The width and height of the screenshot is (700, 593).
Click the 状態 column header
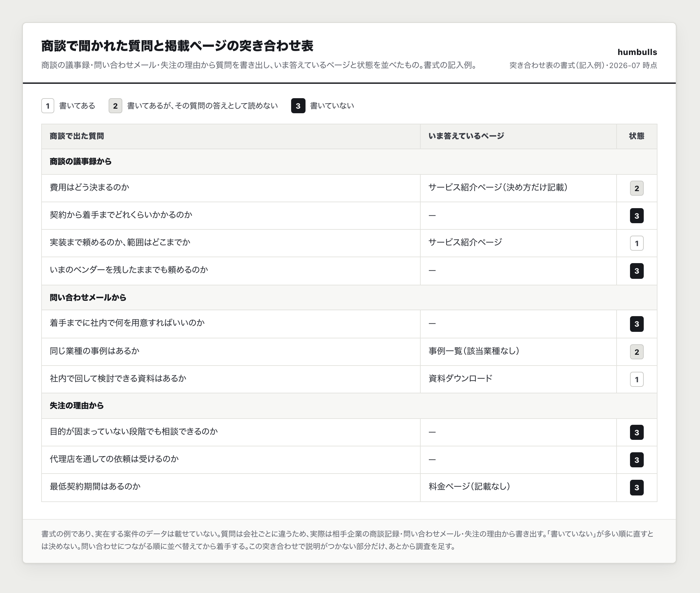point(637,136)
